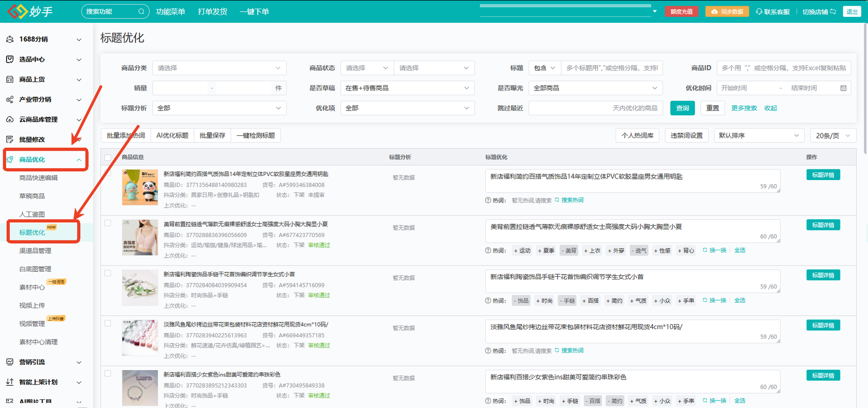Click the 智能上架计划 sidebar icon
Screen dimensions: 868x408
[x=10, y=382]
